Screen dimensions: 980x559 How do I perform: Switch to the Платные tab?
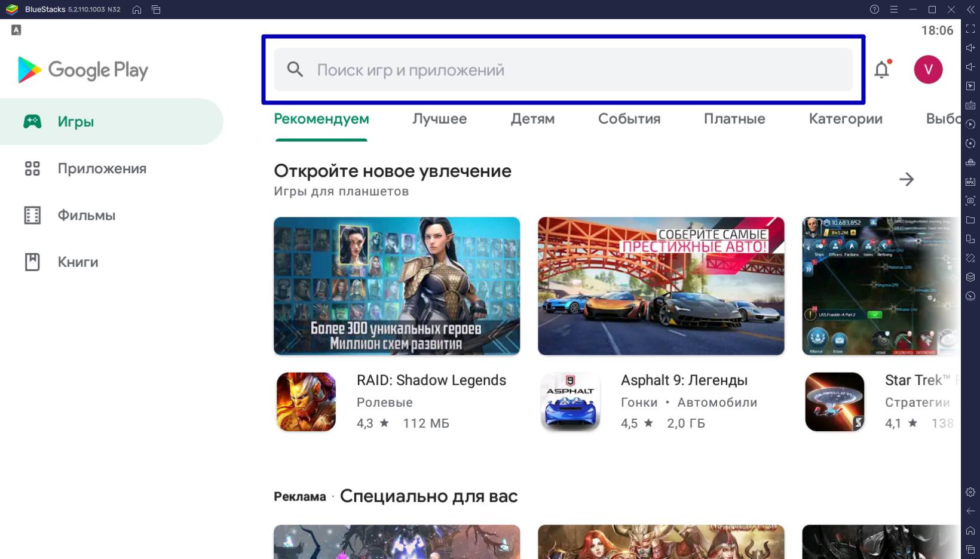[x=734, y=119]
